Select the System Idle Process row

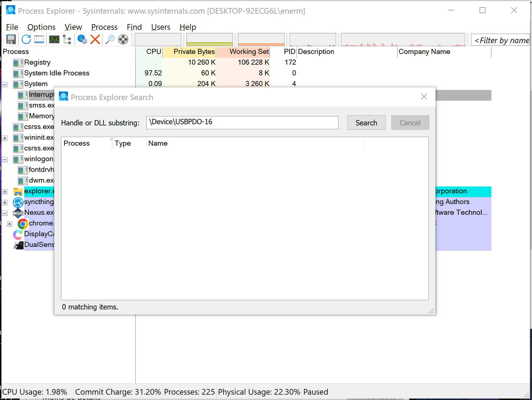(246, 73)
